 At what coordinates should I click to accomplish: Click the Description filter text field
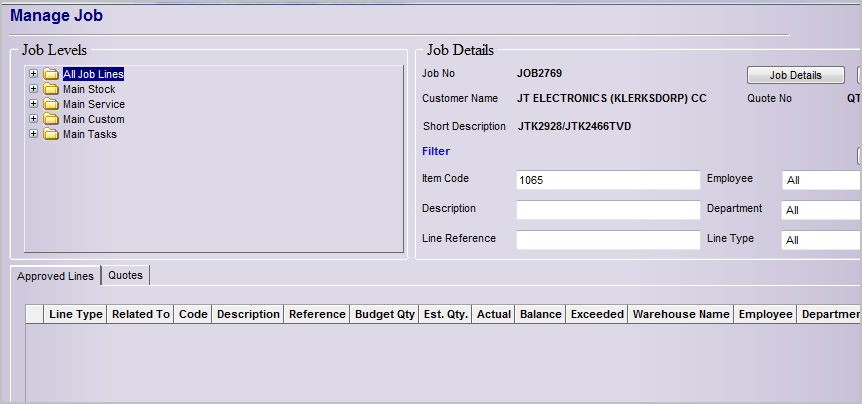click(x=607, y=210)
